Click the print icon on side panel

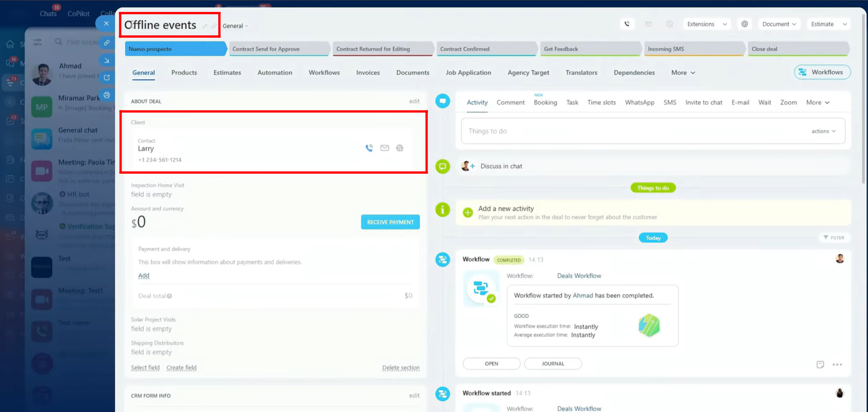pyautogui.click(x=107, y=95)
